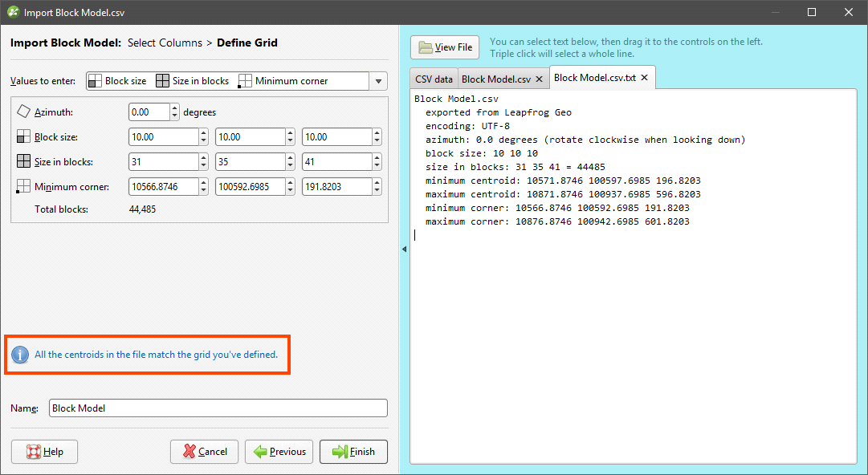The height and width of the screenshot is (475, 868).
Task: Click the 'minimum centroid' line in text
Action: [x=563, y=181]
